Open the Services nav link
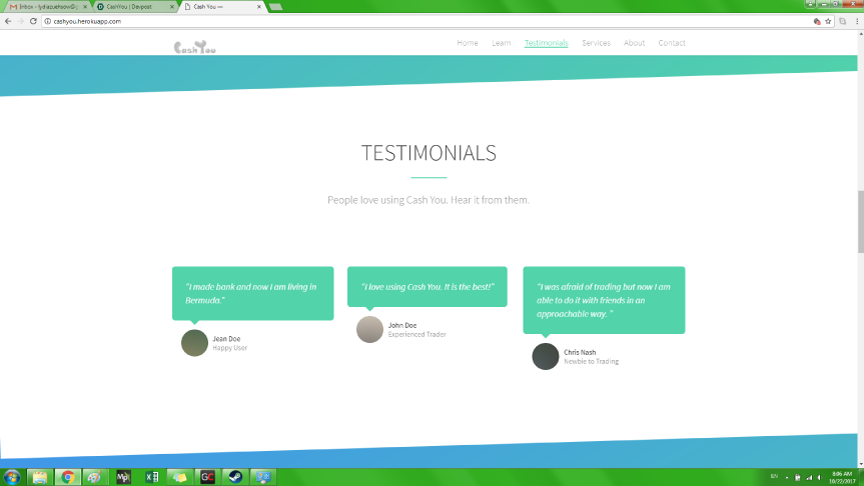The height and width of the screenshot is (486, 864). coord(596,43)
